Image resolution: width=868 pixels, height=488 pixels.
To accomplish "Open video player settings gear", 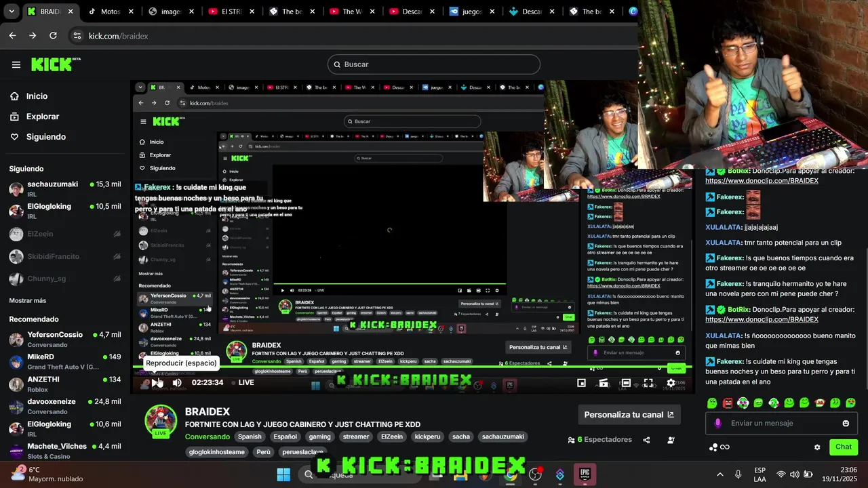I will (671, 383).
